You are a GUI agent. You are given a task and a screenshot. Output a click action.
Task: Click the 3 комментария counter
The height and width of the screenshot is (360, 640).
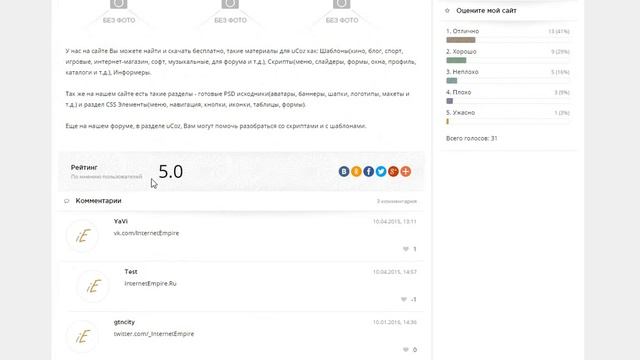click(397, 201)
